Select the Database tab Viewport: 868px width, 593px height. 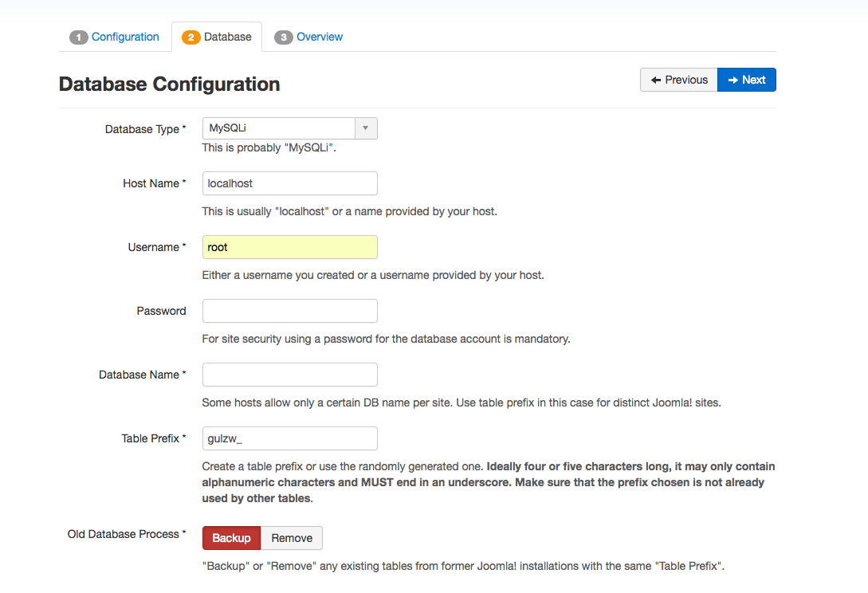(227, 37)
